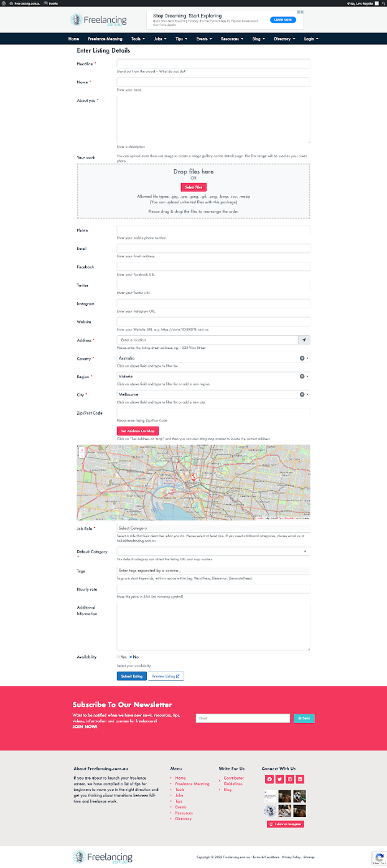Click the Submit Listing button
The width and height of the screenshot is (387, 868).
point(131,676)
